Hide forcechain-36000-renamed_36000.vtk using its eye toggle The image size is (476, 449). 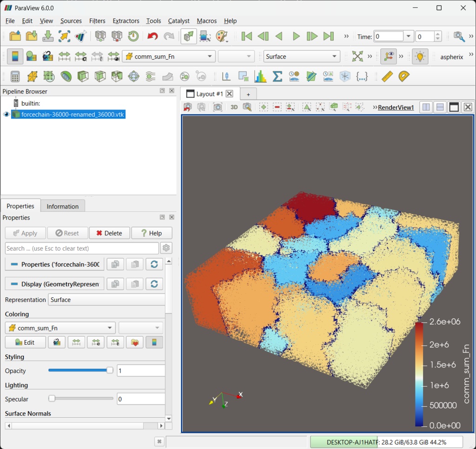point(6,114)
